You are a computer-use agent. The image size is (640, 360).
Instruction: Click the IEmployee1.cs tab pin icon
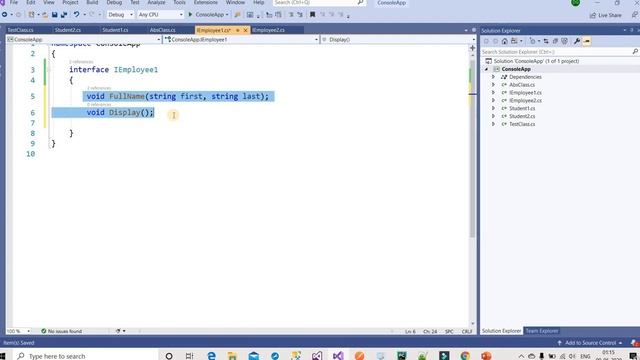click(x=238, y=30)
